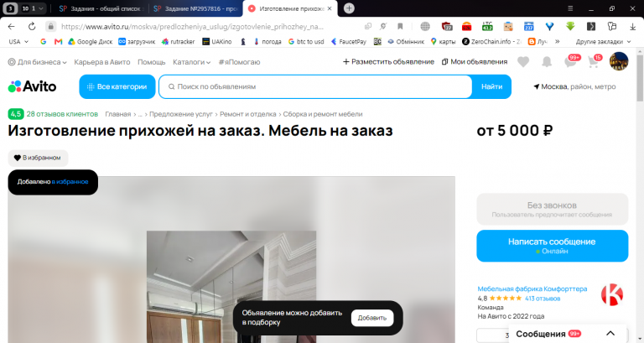
Task: Open a new browser tab
Action: coord(349,8)
